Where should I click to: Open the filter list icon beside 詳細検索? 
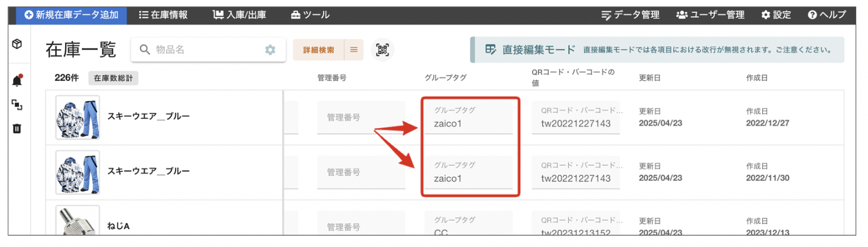pos(354,50)
